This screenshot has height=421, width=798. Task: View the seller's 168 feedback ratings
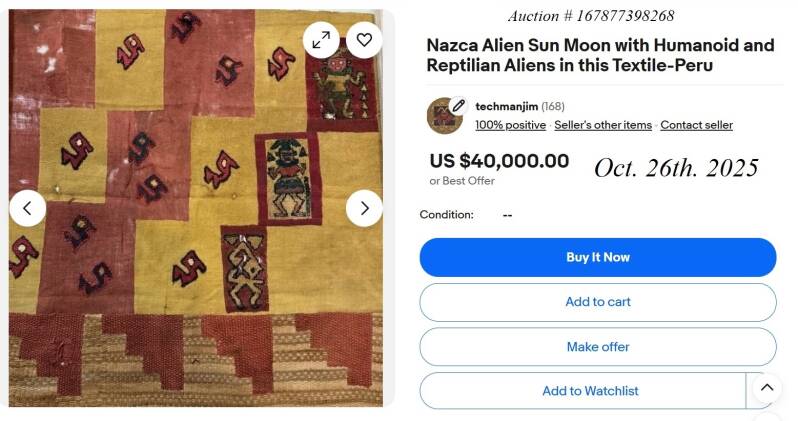click(x=554, y=106)
